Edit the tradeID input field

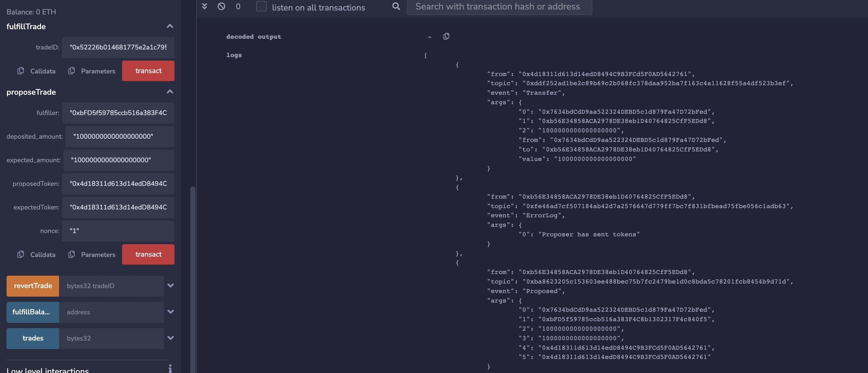point(118,48)
